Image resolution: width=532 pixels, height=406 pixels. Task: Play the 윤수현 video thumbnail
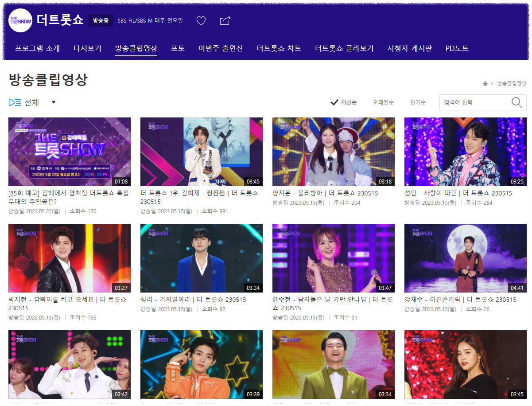point(334,258)
